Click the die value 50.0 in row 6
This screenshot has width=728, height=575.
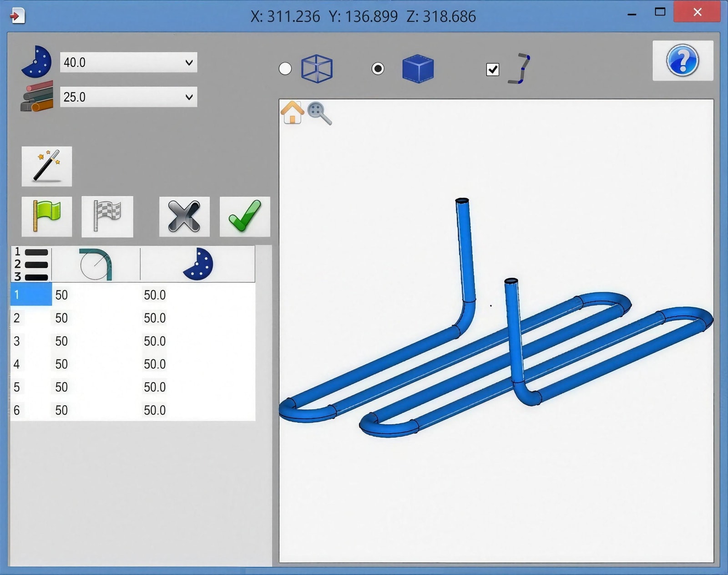tap(155, 410)
